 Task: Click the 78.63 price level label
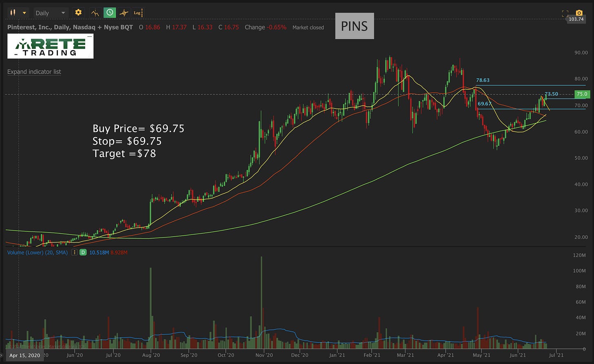(x=483, y=80)
